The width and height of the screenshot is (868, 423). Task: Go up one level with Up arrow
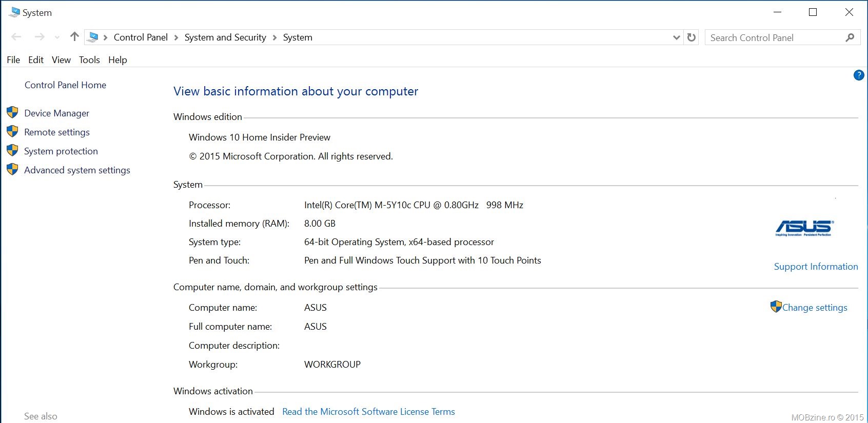[74, 36]
